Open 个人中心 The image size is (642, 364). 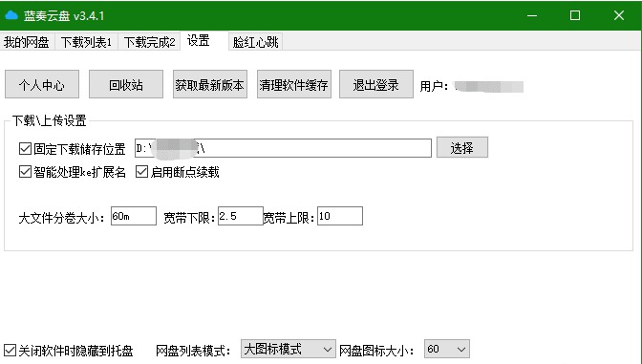[42, 84]
